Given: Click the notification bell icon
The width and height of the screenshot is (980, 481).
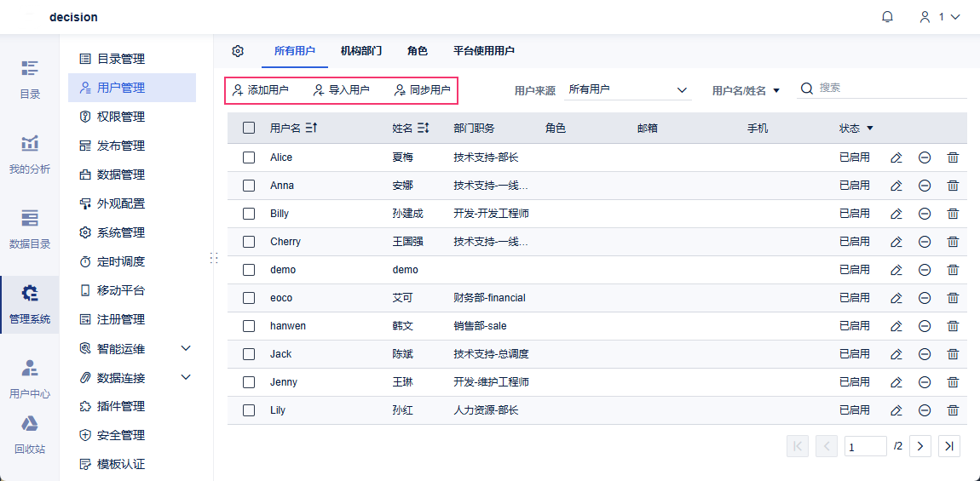Looking at the screenshot, I should pyautogui.click(x=887, y=17).
